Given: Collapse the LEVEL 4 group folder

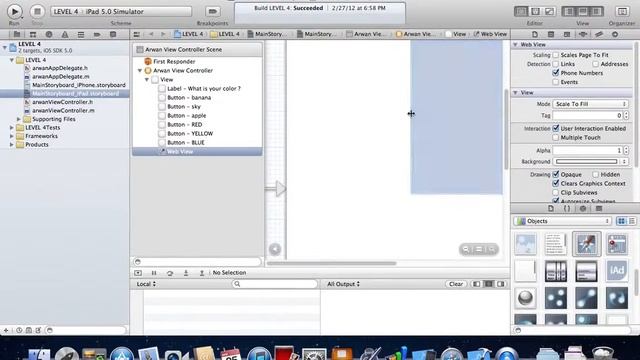Looking at the screenshot, I should (11, 60).
